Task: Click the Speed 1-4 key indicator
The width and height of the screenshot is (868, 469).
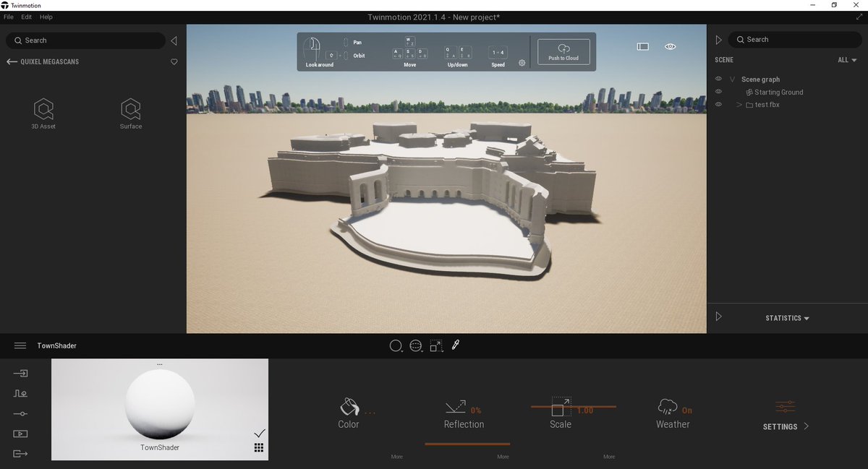Action: coord(498,53)
